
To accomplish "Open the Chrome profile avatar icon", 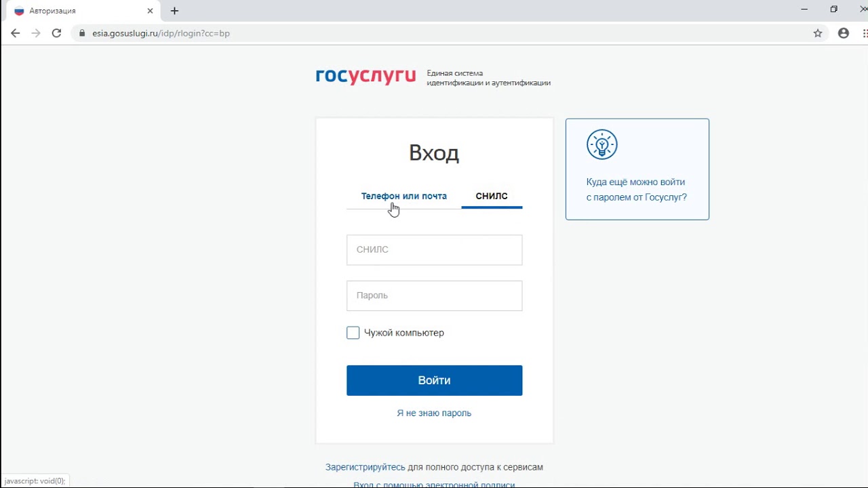I will click(x=844, y=33).
